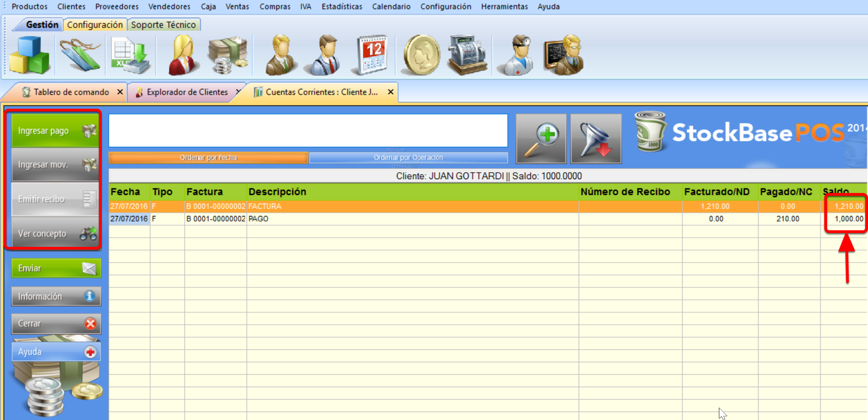The height and width of the screenshot is (420, 868).
Task: Open the Herramientas menu
Action: [x=504, y=6]
